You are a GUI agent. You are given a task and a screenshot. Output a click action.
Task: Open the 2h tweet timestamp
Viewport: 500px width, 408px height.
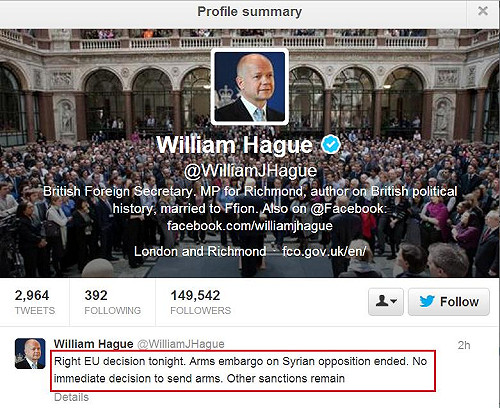(464, 345)
